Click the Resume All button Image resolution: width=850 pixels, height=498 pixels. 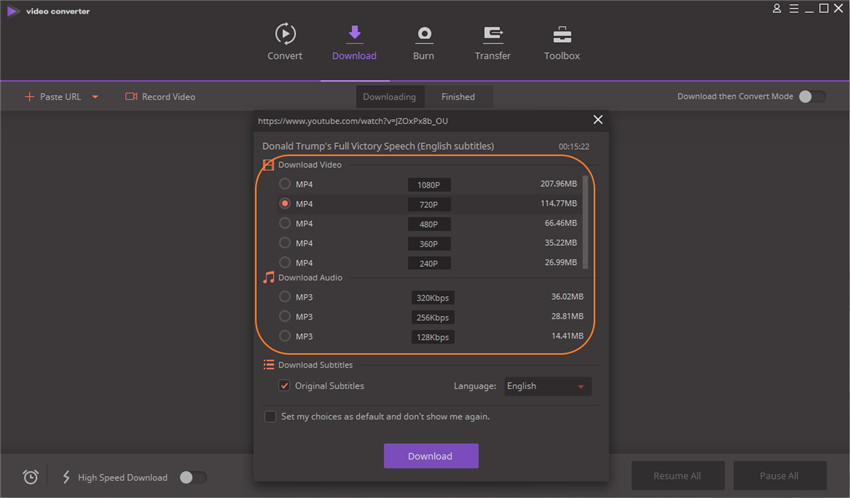click(x=678, y=476)
